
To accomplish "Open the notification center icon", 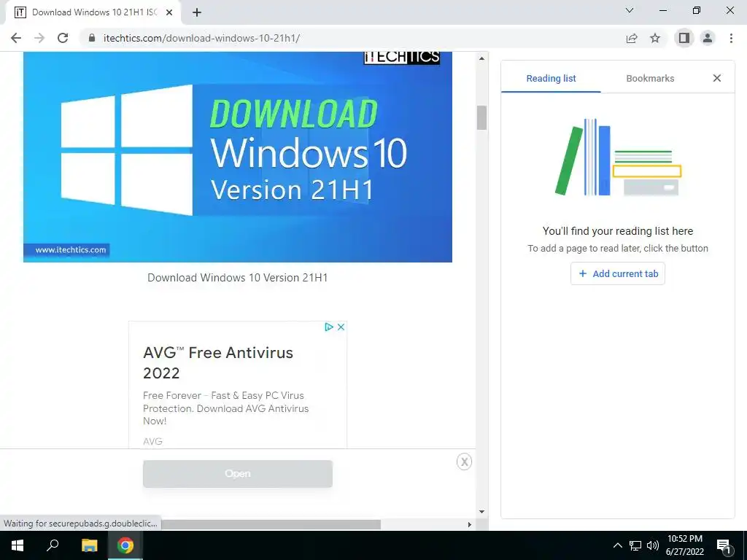I will 724,545.
